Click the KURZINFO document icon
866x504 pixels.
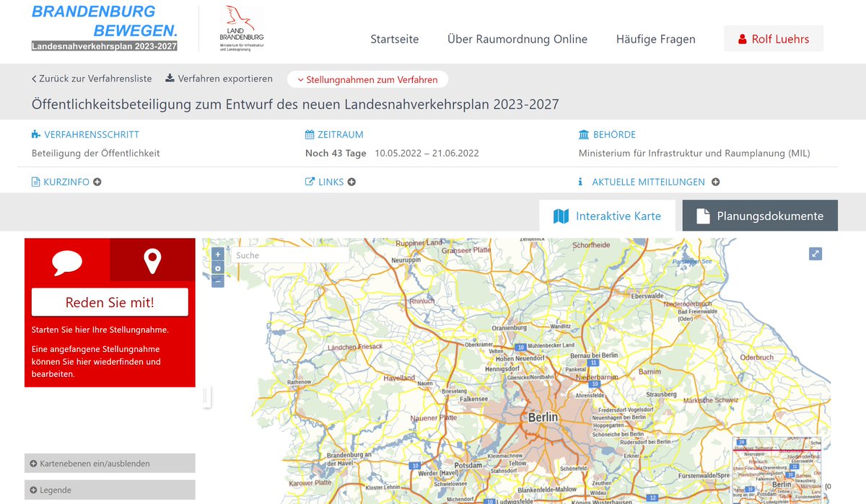click(x=35, y=182)
